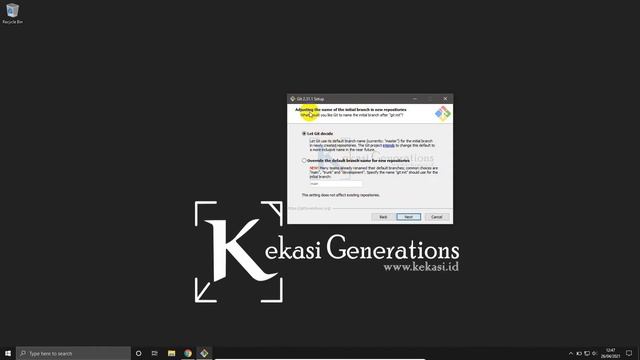Open the taskbar clock and date
The width and height of the screenshot is (640, 360).
point(610,353)
